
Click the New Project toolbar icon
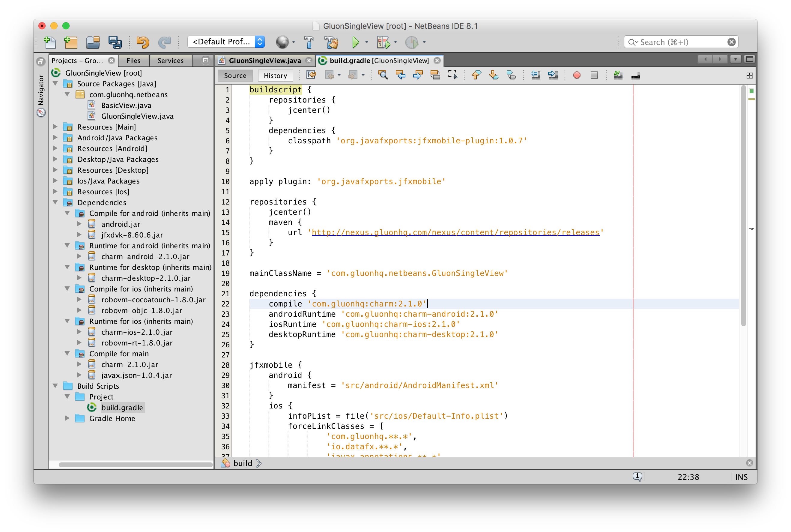pos(71,42)
